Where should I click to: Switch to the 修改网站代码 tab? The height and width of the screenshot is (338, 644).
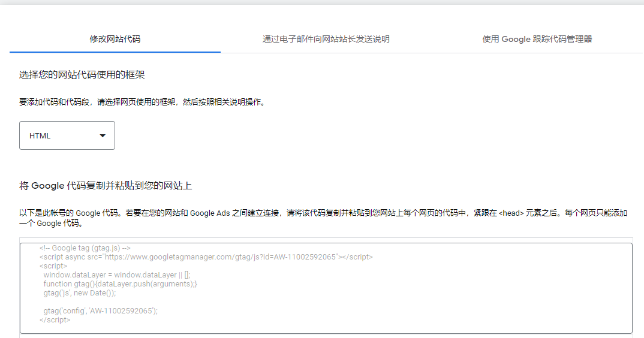(115, 39)
